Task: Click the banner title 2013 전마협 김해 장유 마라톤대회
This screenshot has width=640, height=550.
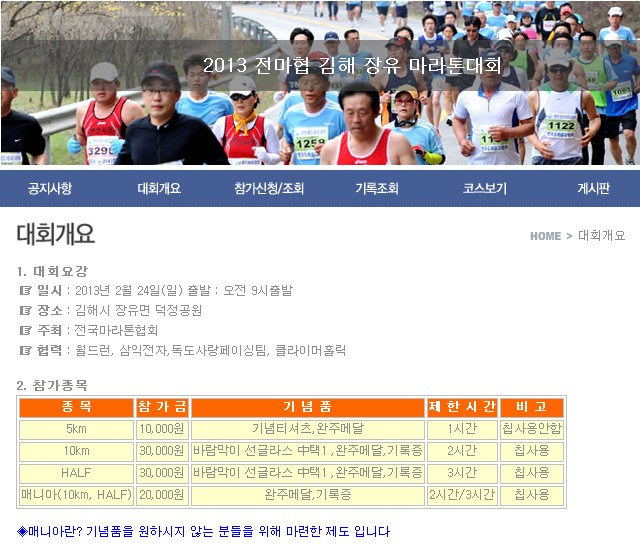Action: point(352,65)
